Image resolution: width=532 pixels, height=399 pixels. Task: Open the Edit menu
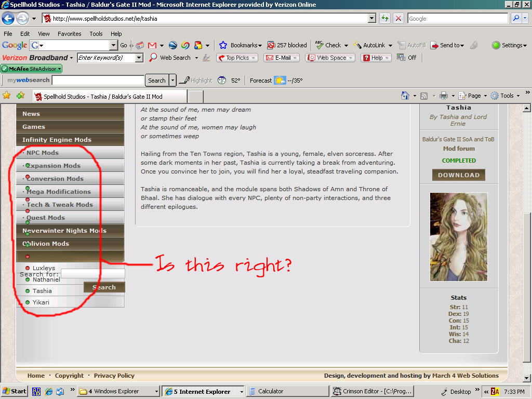click(x=25, y=34)
